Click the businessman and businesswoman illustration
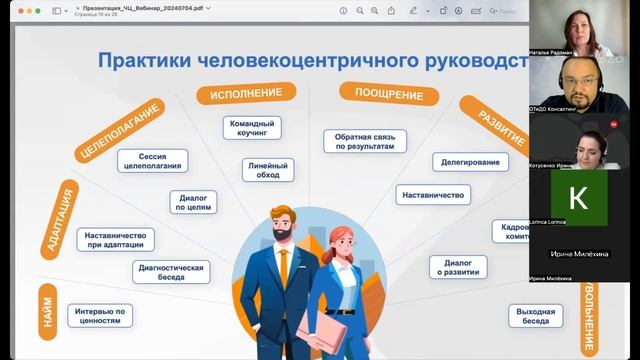This screenshot has width=640, height=360. pos(309,282)
